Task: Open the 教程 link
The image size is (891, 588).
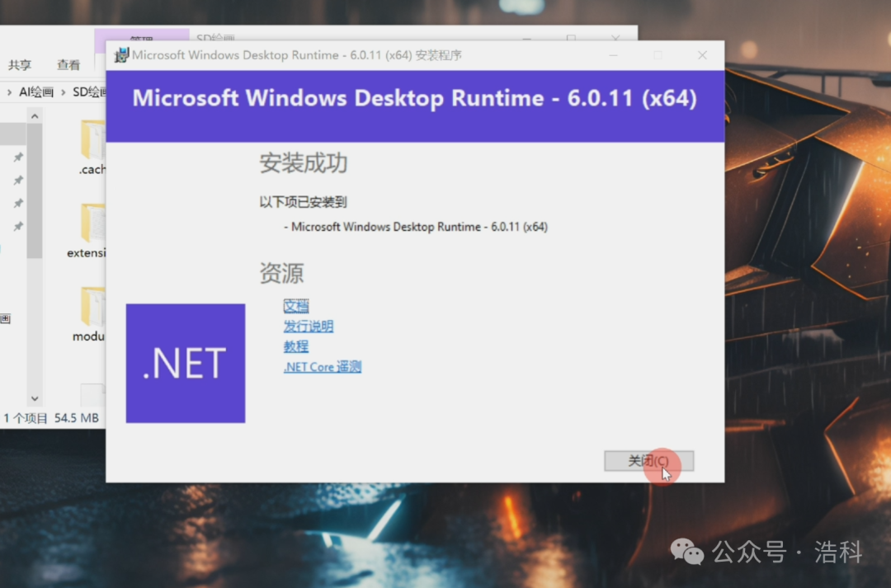Action: click(x=296, y=346)
